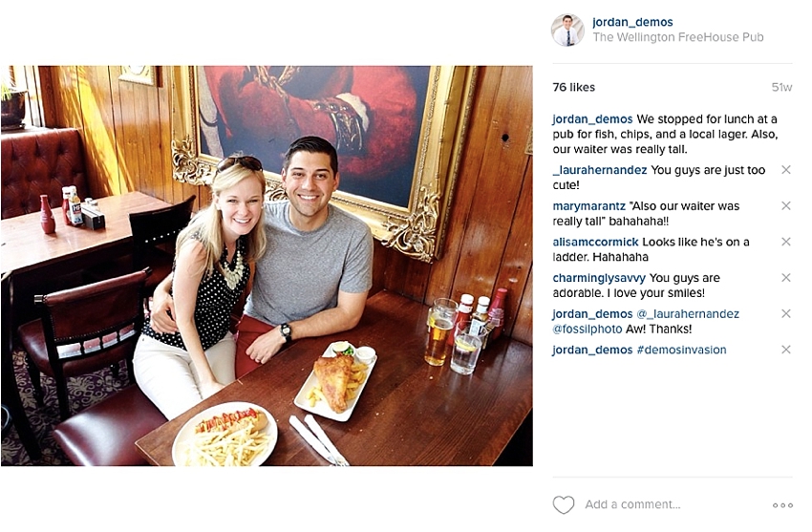Like the post with the heart icon

tap(564, 504)
